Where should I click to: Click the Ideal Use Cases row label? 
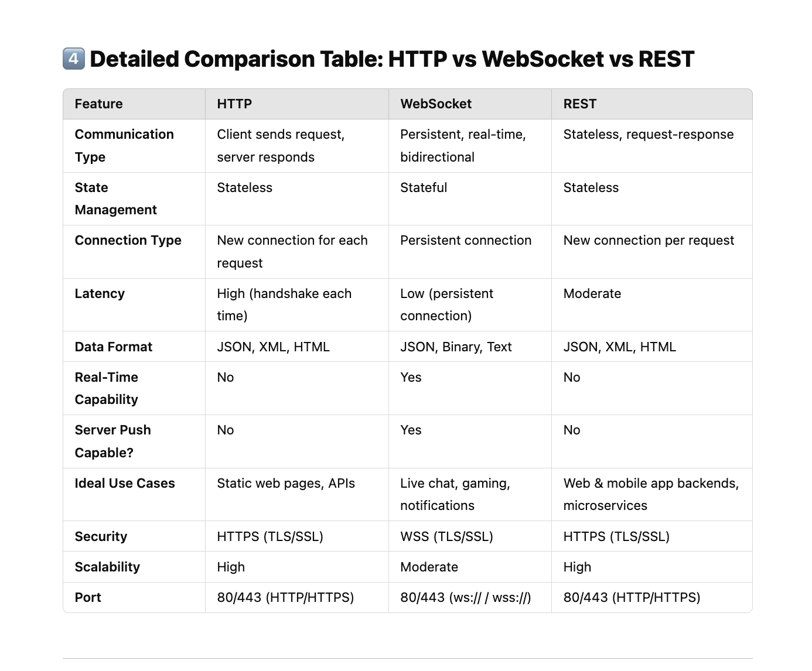coord(125,483)
